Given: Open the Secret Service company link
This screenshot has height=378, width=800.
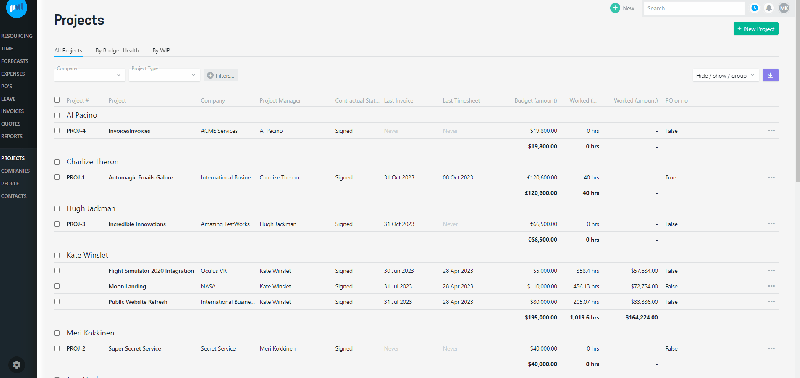Looking at the screenshot, I should coord(218,349).
